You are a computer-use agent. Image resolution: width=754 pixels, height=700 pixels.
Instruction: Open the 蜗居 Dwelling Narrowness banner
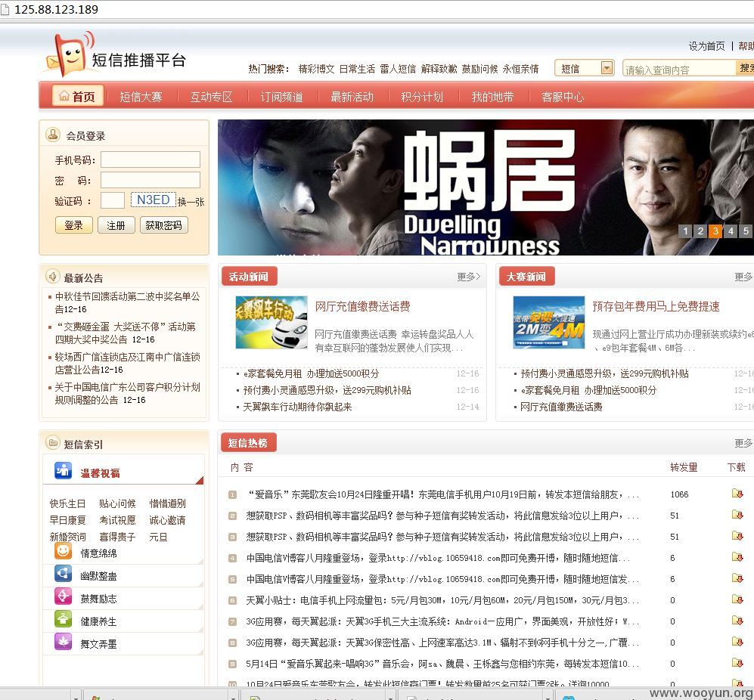pyautogui.click(x=486, y=187)
